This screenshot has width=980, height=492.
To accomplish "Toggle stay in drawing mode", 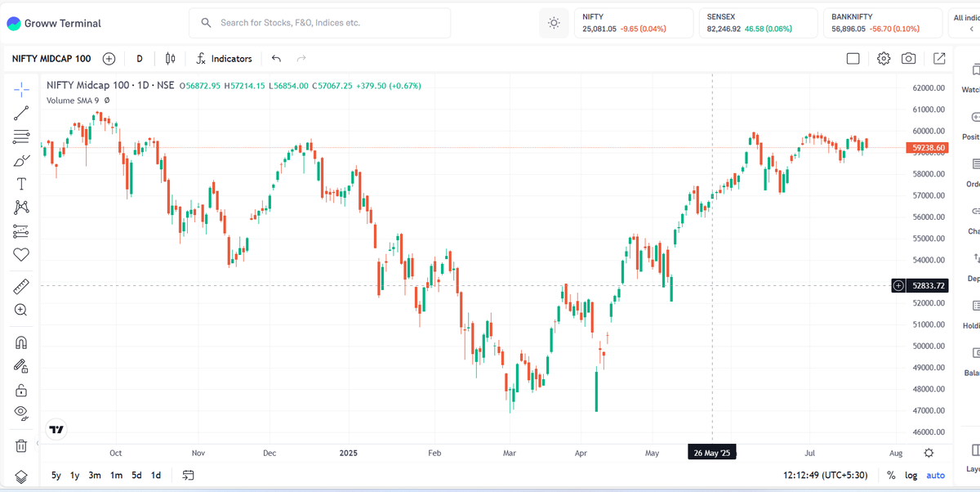I will tap(21, 365).
